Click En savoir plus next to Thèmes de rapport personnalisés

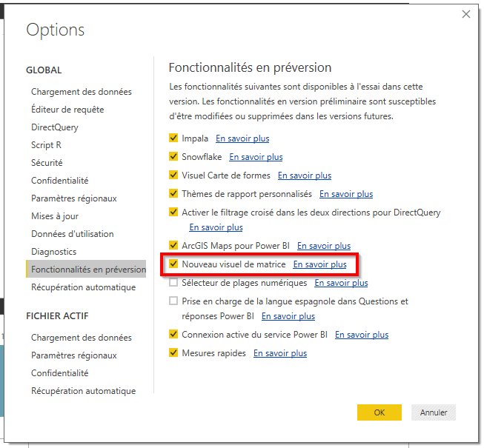tap(345, 194)
